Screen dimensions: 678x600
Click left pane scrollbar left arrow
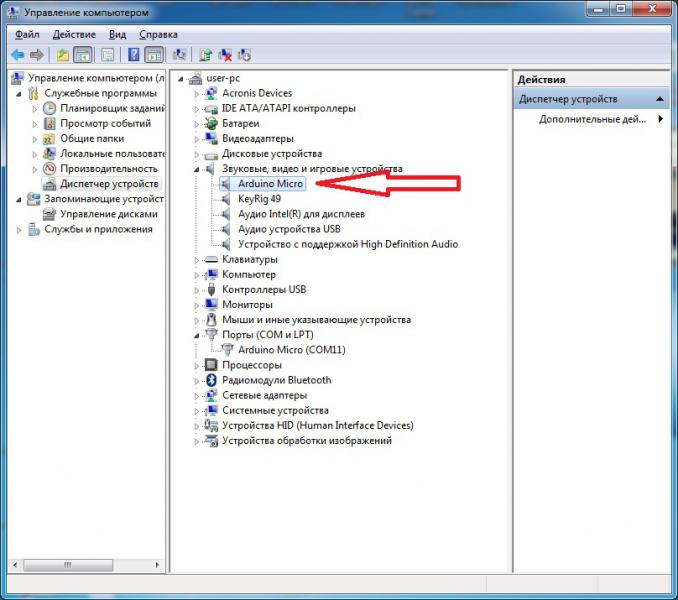click(x=15, y=565)
